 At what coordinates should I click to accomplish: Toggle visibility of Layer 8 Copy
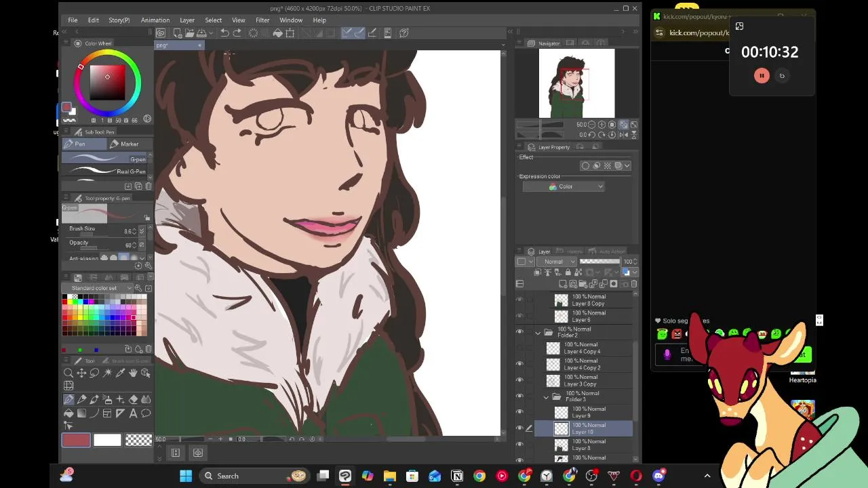coord(519,300)
